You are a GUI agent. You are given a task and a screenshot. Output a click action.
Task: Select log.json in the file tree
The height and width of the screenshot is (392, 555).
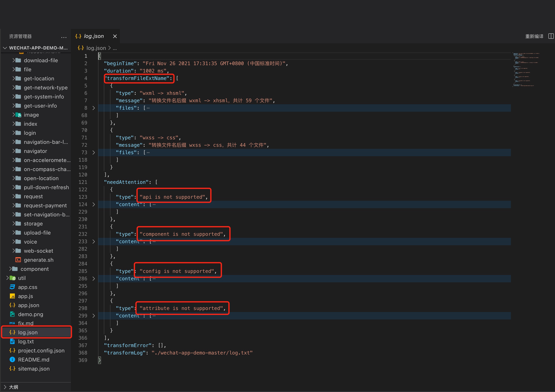point(36,332)
